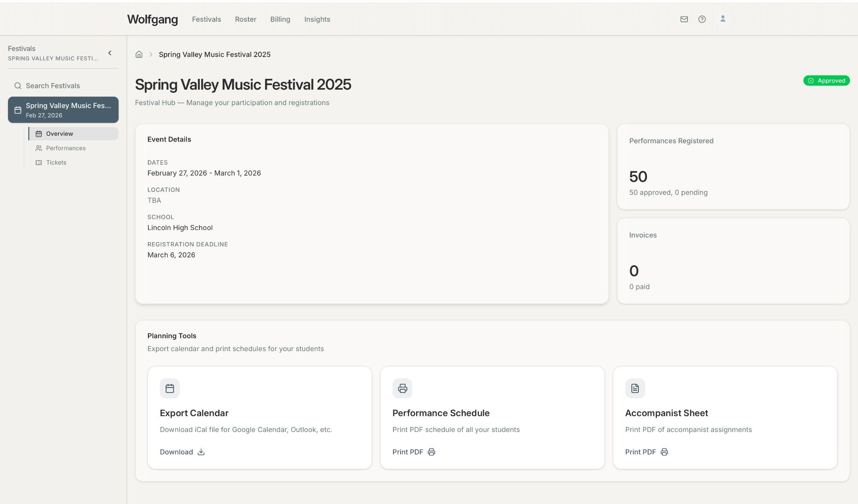858x504 pixels.
Task: Expand Spring Valley Music Festival sidebar entry
Action: click(63, 110)
